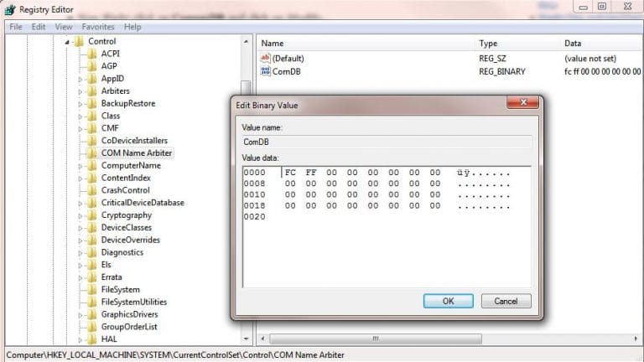Viewport: 644px width, 362px height.
Task: Collapse the Control tree node
Action: tap(67, 42)
